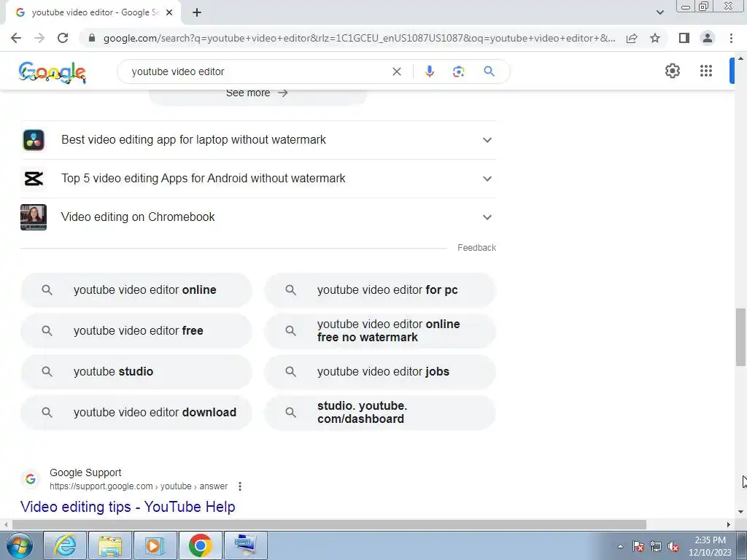Open the Chrome three-dot menu
Screen dimensions: 747x560
point(731,38)
